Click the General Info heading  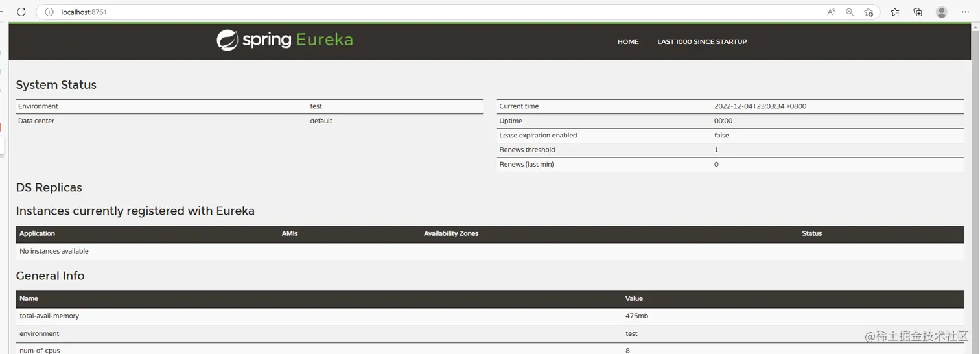(51, 276)
